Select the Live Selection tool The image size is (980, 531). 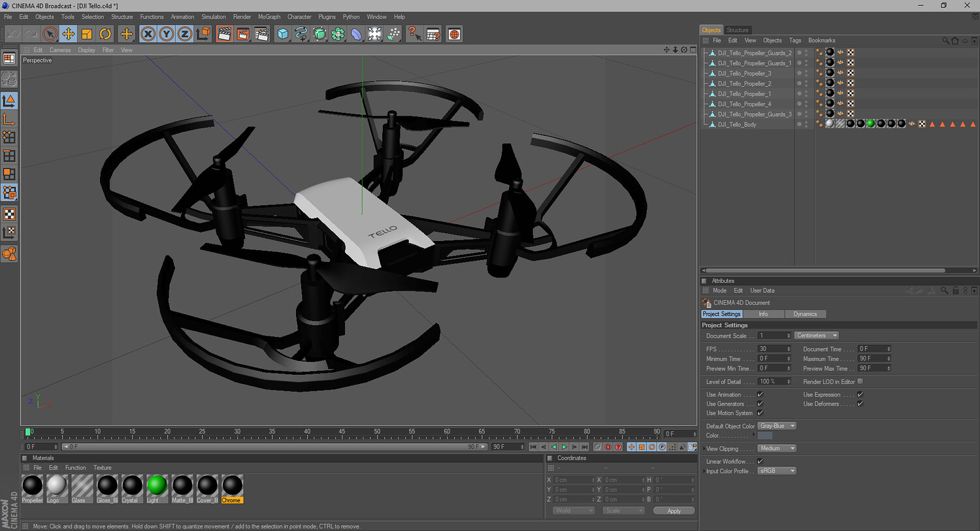pyautogui.click(x=50, y=34)
